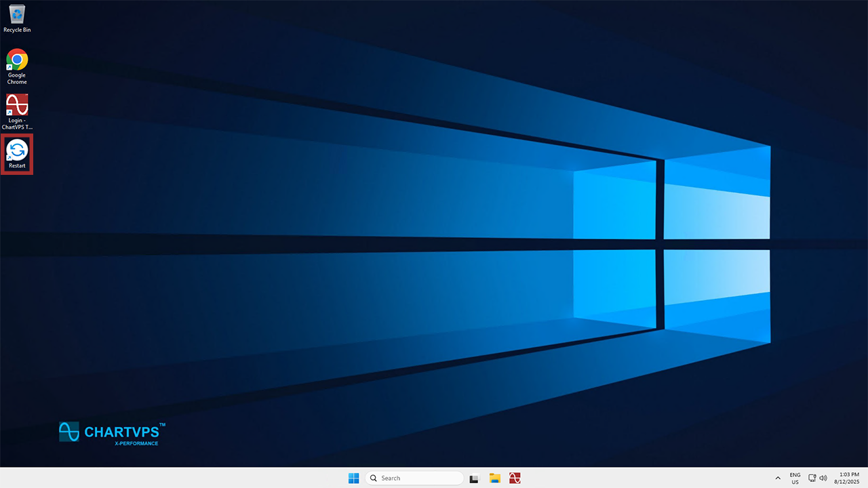Select the blue Restart shortcut icon
The image size is (868, 488).
pyautogui.click(x=17, y=150)
